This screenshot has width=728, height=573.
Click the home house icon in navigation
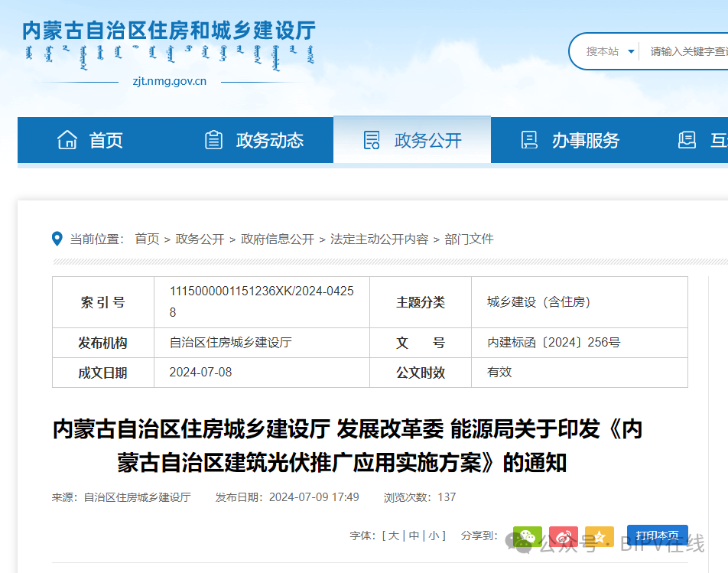coord(67,140)
